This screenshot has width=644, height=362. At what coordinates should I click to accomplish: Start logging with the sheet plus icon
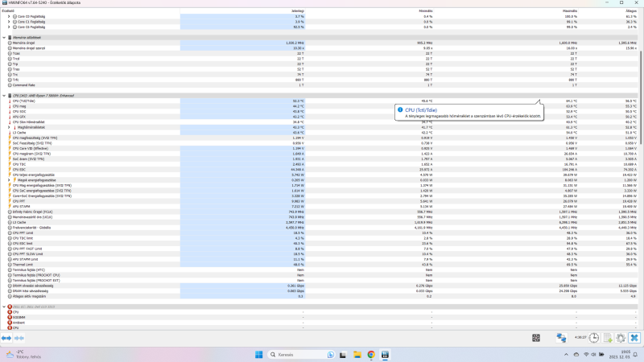(x=608, y=338)
